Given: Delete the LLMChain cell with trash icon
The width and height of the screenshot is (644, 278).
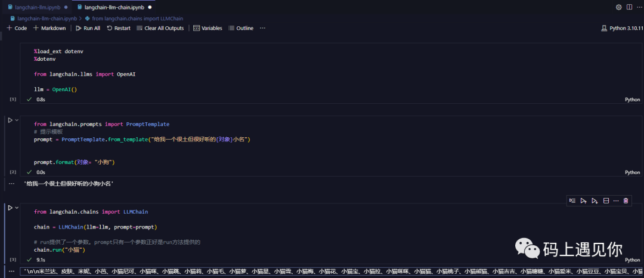Looking at the screenshot, I should tap(626, 200).
